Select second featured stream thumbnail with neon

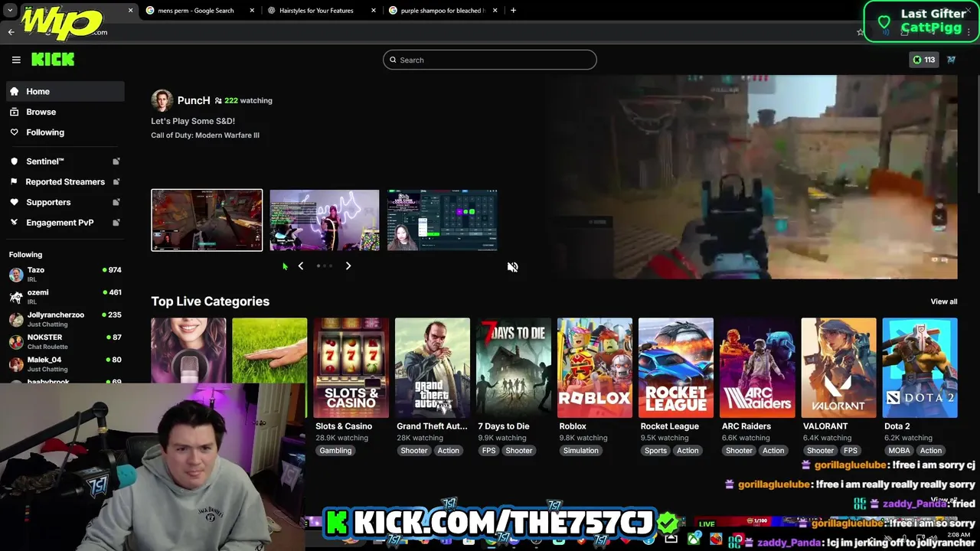coord(325,220)
